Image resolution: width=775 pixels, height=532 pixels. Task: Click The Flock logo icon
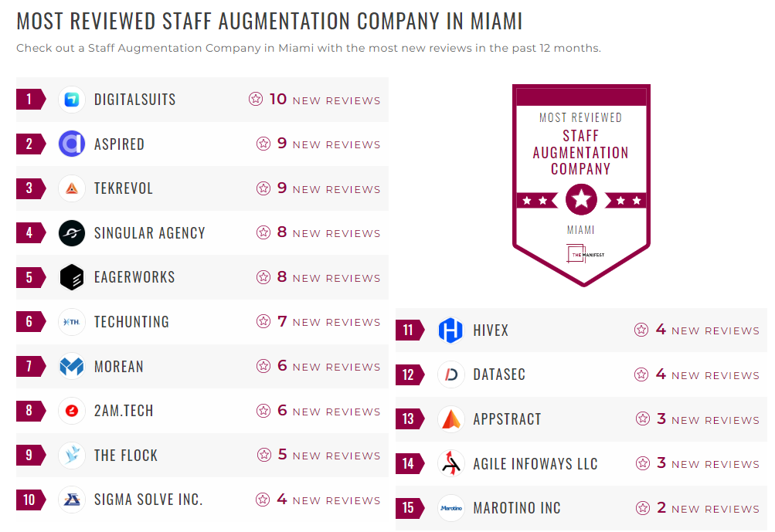[x=72, y=455]
